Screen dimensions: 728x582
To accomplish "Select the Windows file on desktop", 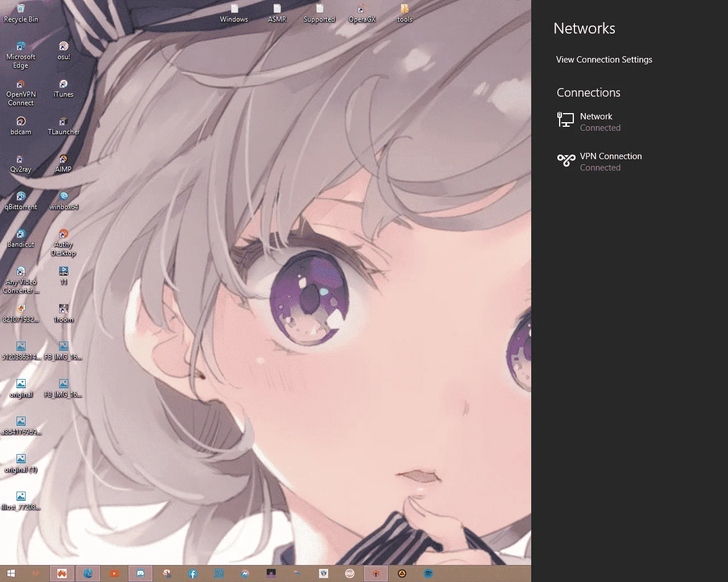I will (x=234, y=14).
